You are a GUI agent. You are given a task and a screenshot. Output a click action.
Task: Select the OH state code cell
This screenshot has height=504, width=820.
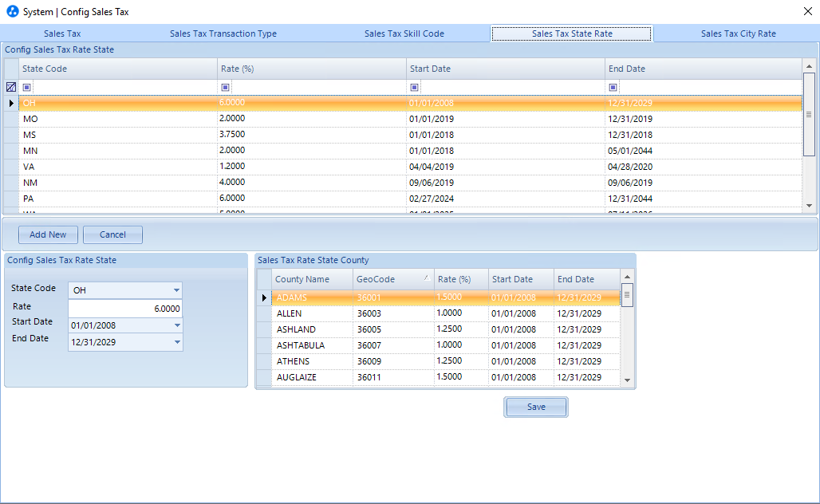118,103
